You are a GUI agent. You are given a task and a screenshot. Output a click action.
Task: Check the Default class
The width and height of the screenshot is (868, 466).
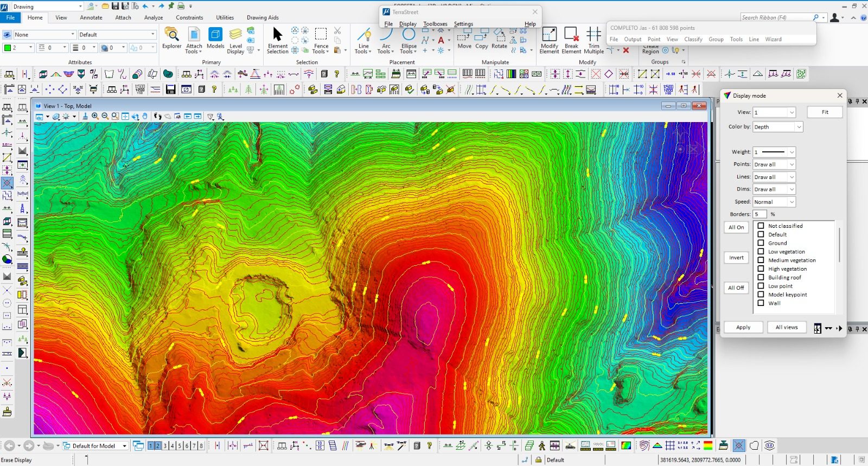tap(761, 234)
